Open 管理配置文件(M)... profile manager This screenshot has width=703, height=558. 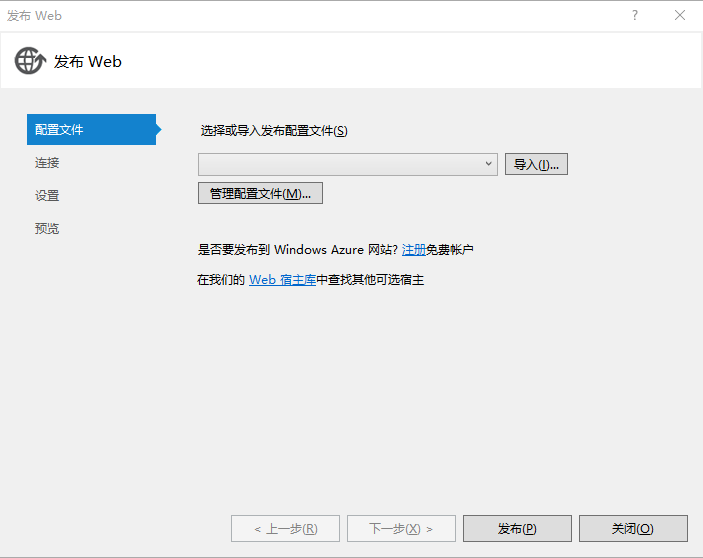point(260,193)
